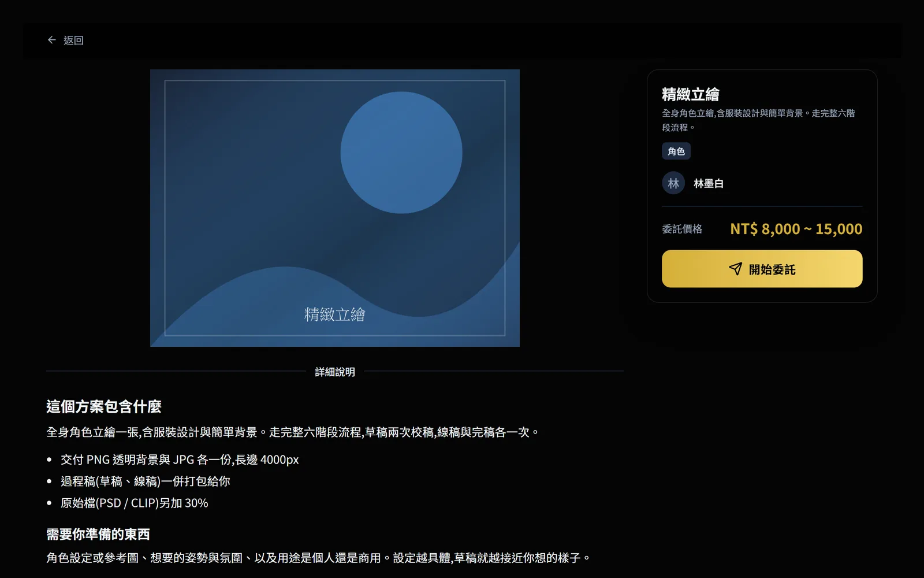Click the price NT$ 8,000 ~ 15,000

(x=796, y=229)
